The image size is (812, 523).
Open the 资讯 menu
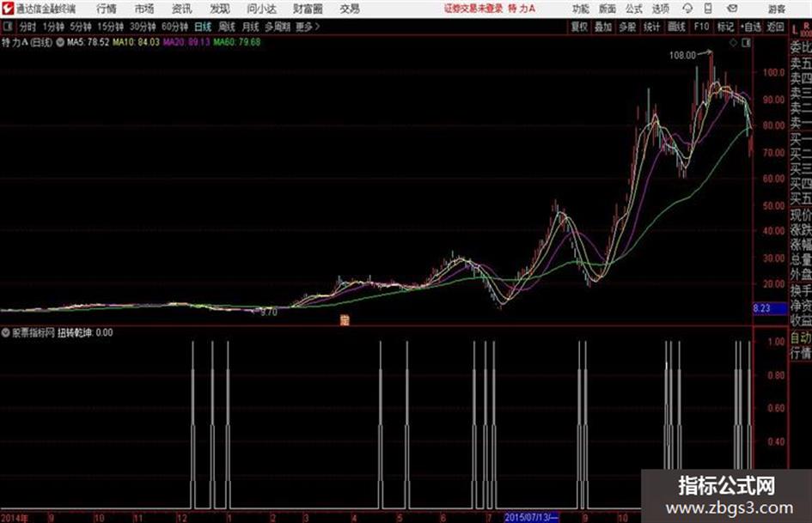click(182, 9)
